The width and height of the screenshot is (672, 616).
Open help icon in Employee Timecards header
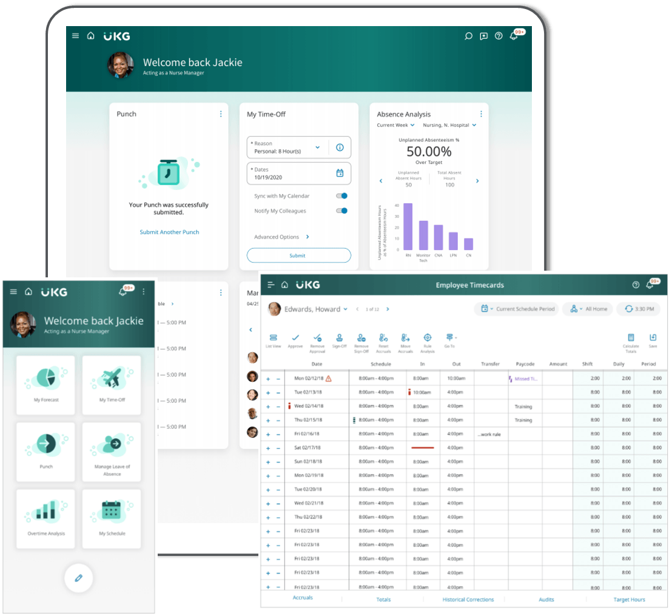(636, 285)
